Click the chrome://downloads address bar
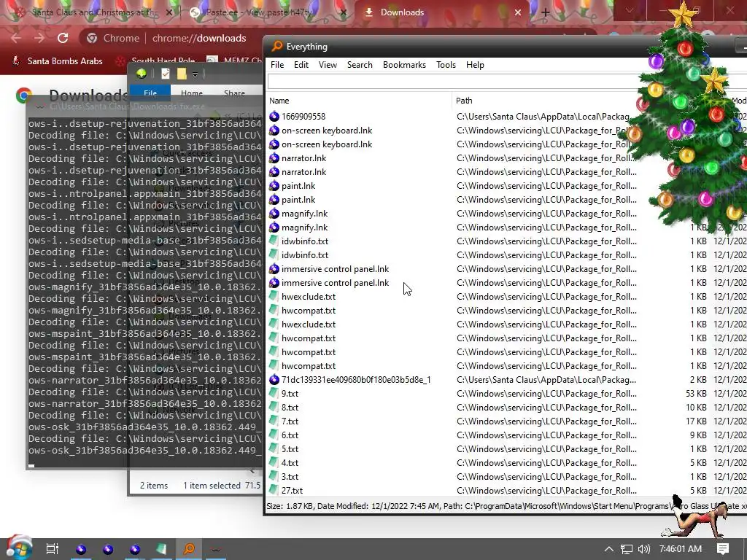This screenshot has width=747, height=560. (x=199, y=38)
